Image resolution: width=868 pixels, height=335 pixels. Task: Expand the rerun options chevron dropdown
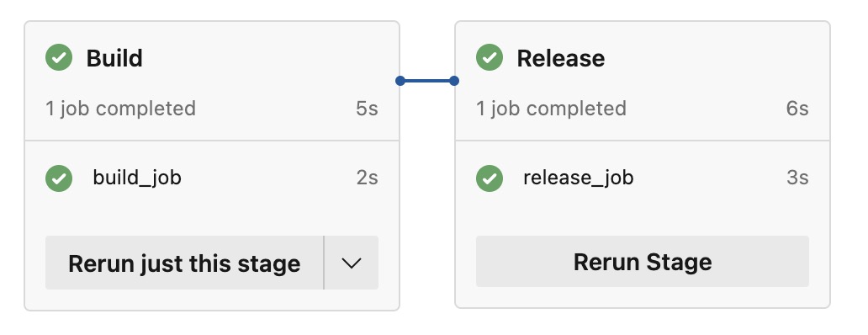click(x=352, y=263)
